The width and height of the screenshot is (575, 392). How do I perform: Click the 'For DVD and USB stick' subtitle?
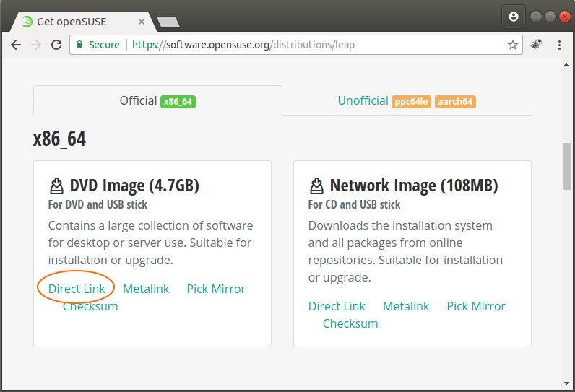(x=98, y=204)
